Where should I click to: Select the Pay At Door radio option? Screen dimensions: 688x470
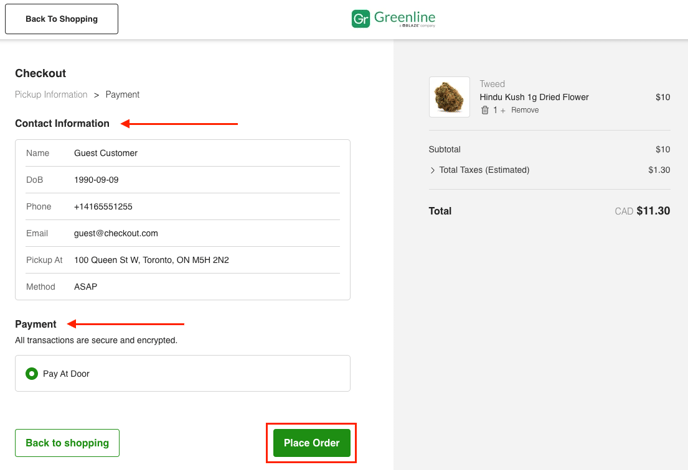click(x=32, y=374)
